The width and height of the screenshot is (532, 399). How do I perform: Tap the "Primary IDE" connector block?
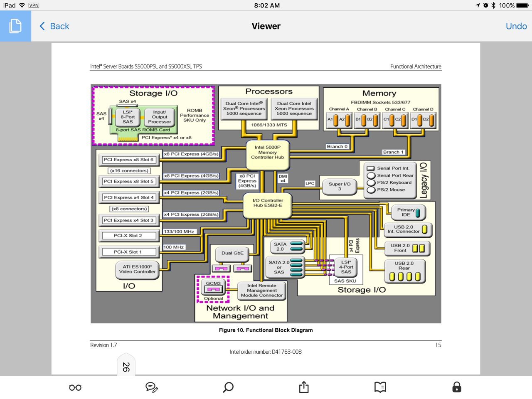[409, 212]
